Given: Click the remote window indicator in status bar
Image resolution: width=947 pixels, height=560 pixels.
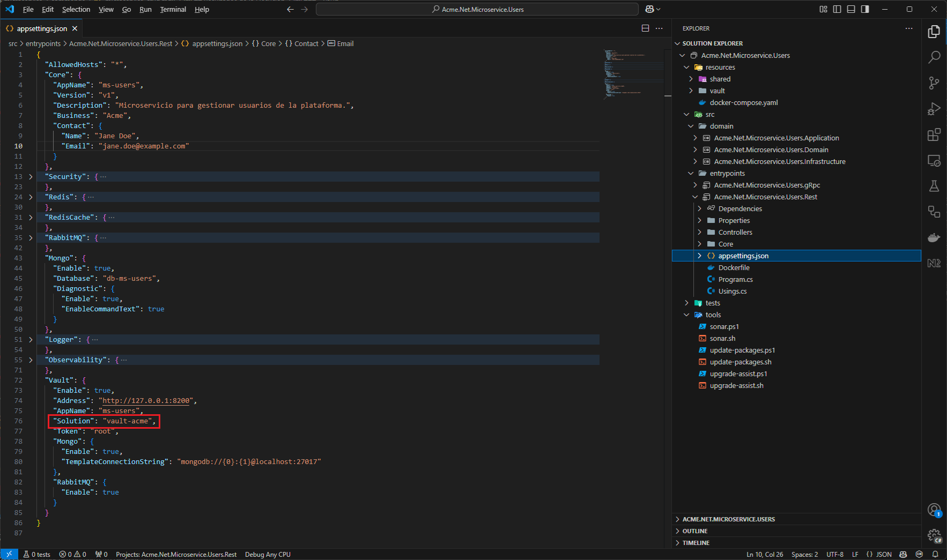Looking at the screenshot, I should click(x=9, y=554).
